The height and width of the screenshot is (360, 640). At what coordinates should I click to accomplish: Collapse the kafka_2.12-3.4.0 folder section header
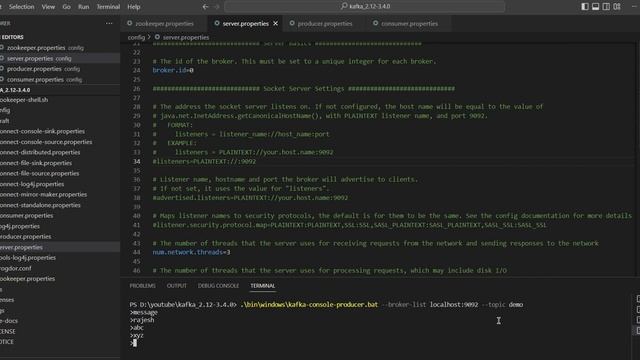(60, 90)
